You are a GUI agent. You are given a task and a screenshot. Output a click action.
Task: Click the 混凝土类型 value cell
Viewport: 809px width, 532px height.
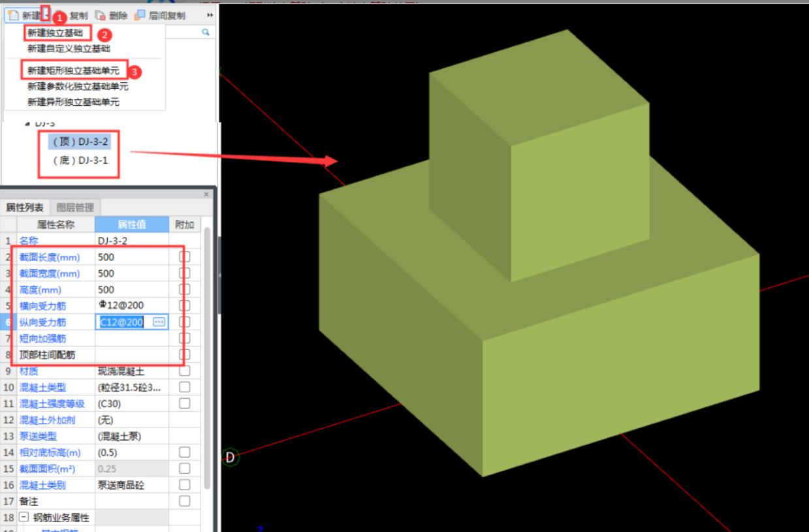pos(132,387)
